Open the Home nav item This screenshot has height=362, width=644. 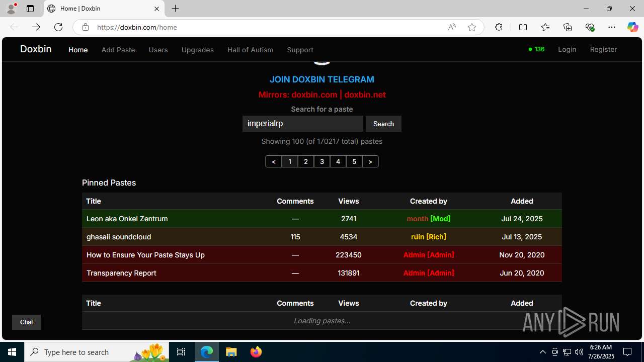click(x=78, y=50)
